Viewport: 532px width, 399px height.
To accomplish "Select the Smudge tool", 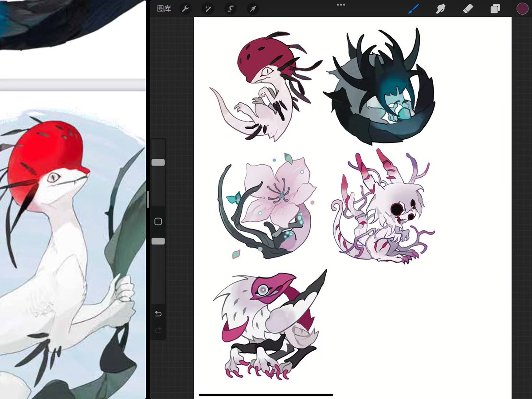I will coord(441,8).
